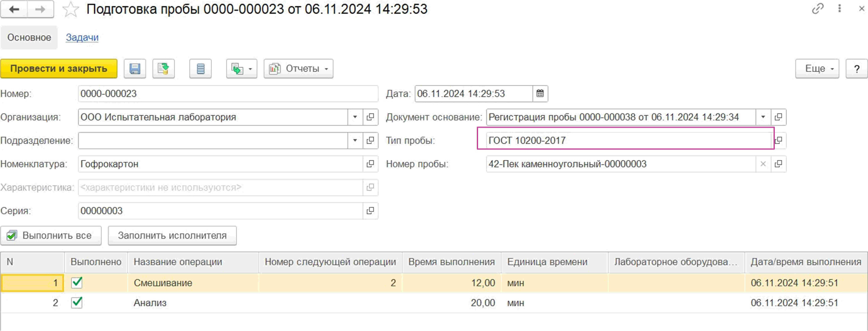Save the document with floppy disk icon
This screenshot has width=868, height=331.
(135, 69)
